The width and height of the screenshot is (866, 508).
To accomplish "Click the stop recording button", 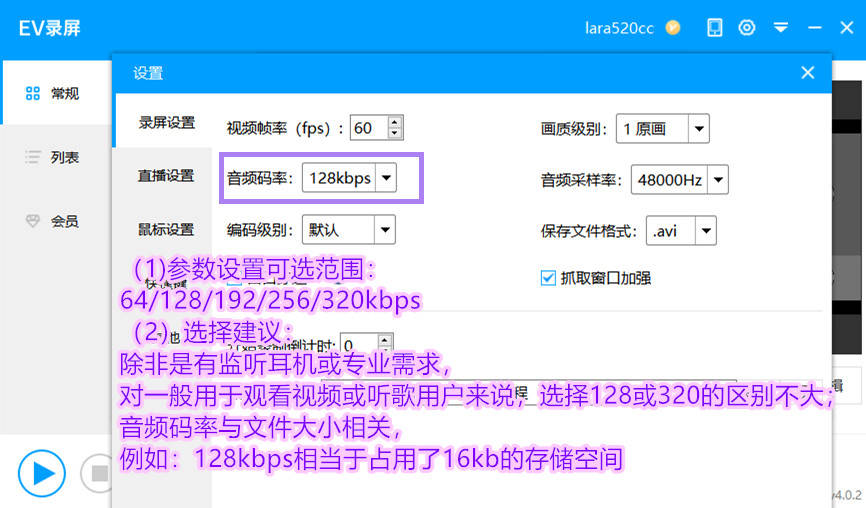I will [97, 473].
